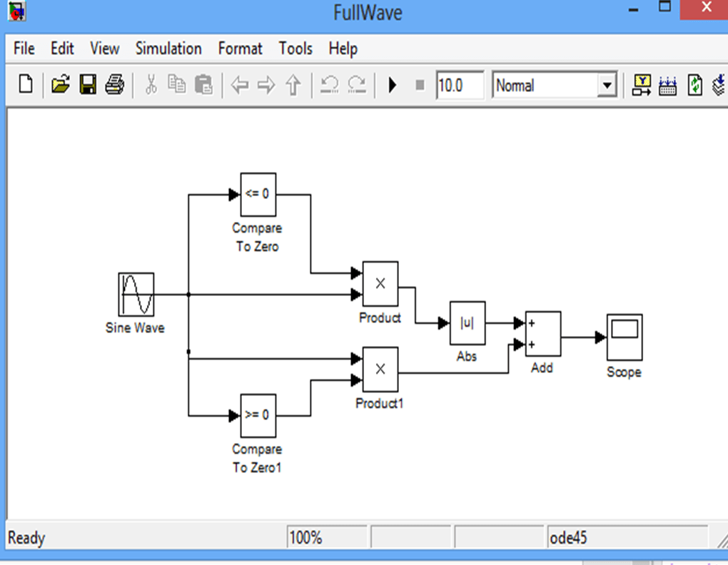Start simulation with the play button
Image resolution: width=728 pixels, height=565 pixels.
click(393, 85)
